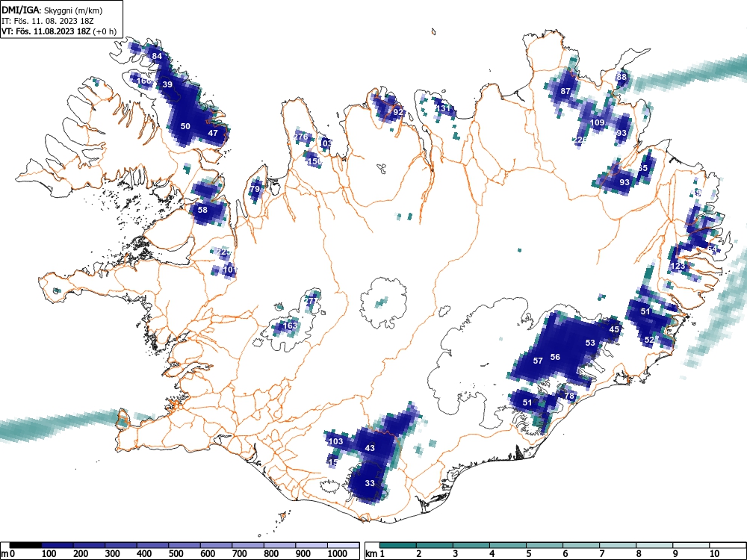The image size is (747, 560).
Task: Click the visibility value '45' on the map
Action: pyautogui.click(x=614, y=329)
